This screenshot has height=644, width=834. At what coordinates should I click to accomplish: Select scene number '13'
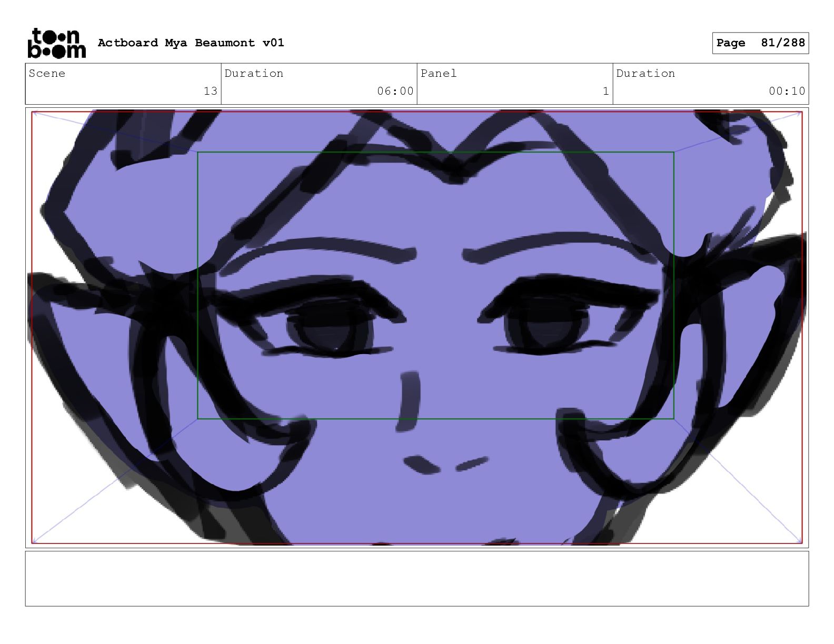click(x=211, y=91)
